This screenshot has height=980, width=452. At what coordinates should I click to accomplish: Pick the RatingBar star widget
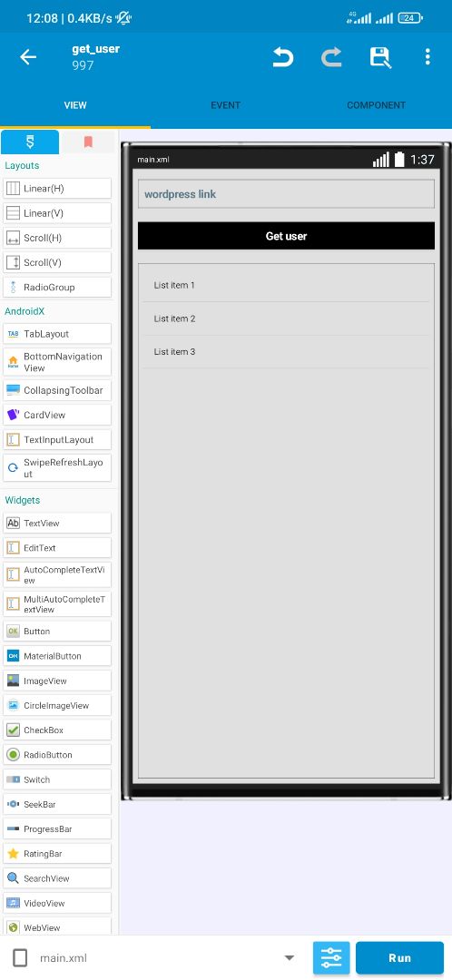[x=57, y=854]
